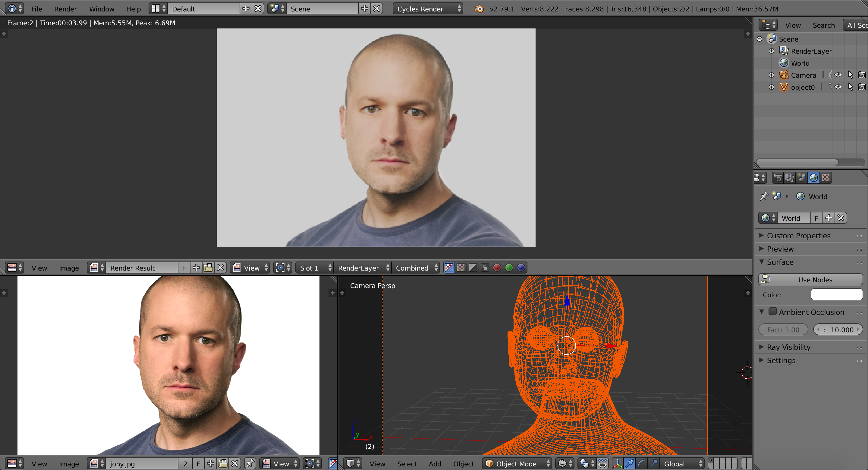Open the Cycles Render engine dropdown

428,9
